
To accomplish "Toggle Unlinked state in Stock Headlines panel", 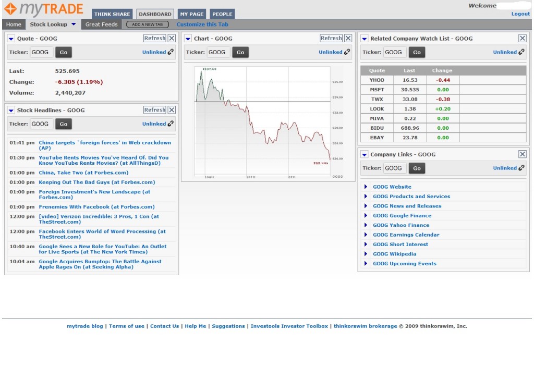I will [x=154, y=124].
